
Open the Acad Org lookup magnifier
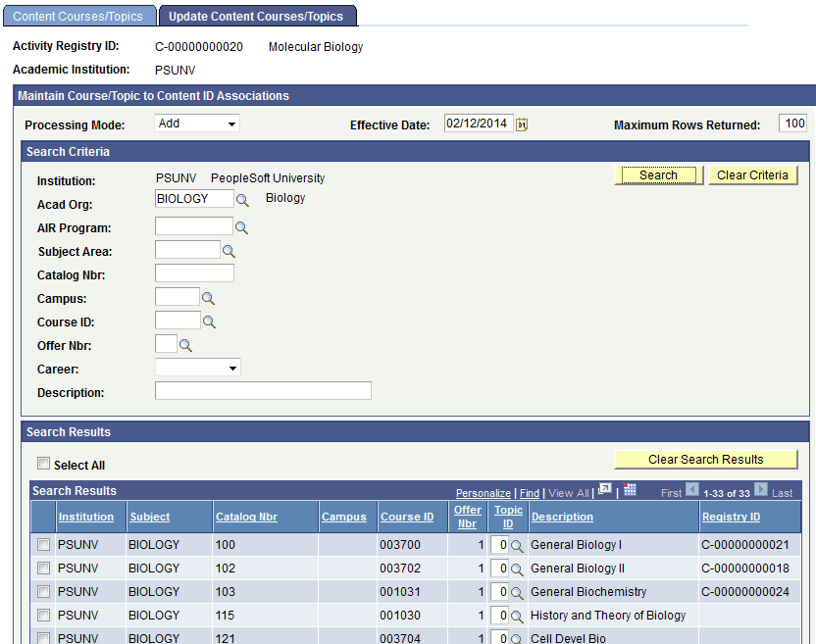pyautogui.click(x=242, y=199)
